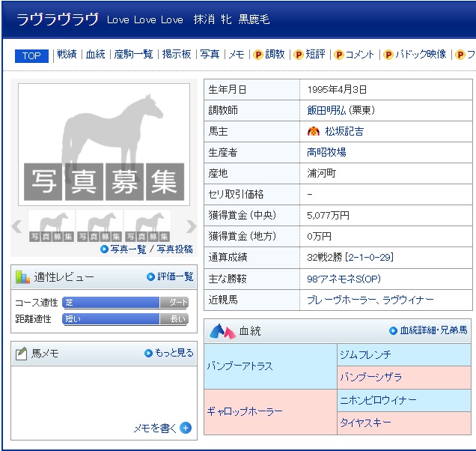Click the コース適性 芝/ダート bar
The image size is (476, 451).
(126, 303)
